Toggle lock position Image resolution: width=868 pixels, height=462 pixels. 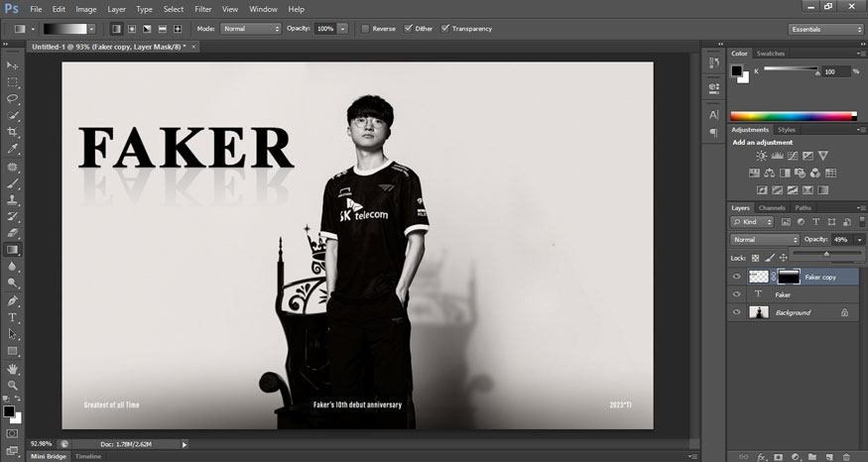[x=784, y=258]
